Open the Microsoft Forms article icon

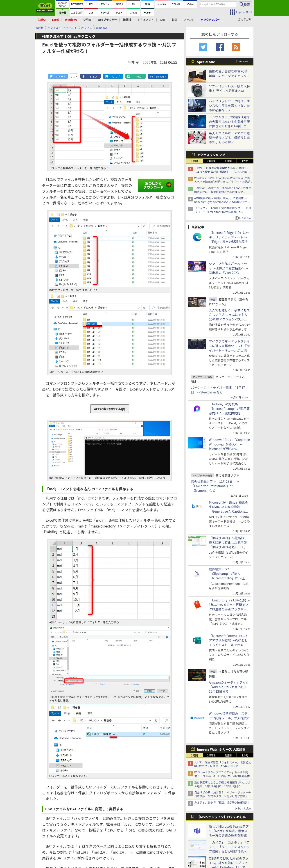(x=197, y=640)
